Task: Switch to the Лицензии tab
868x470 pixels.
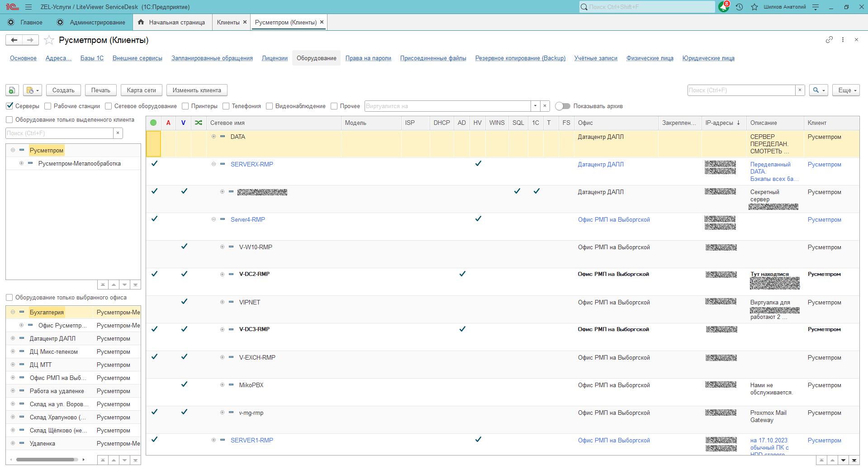Action: pyautogui.click(x=275, y=58)
